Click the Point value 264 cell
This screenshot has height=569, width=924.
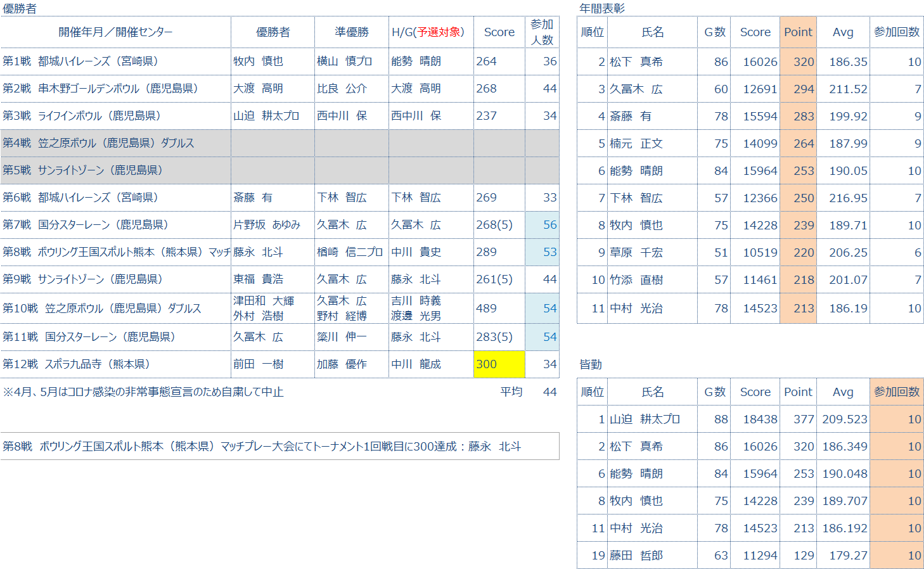point(798,144)
